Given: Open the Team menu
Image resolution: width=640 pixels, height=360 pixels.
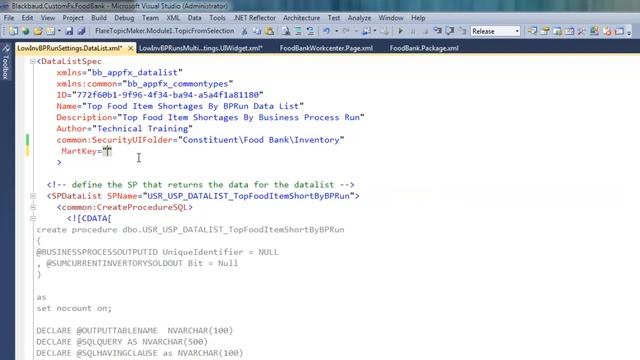Looking at the screenshot, I should 150,18.
